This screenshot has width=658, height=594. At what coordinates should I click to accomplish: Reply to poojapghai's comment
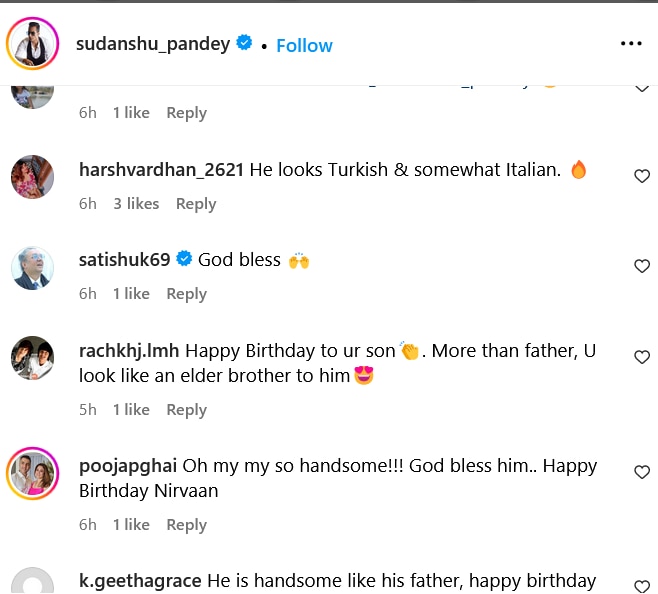[186, 525]
